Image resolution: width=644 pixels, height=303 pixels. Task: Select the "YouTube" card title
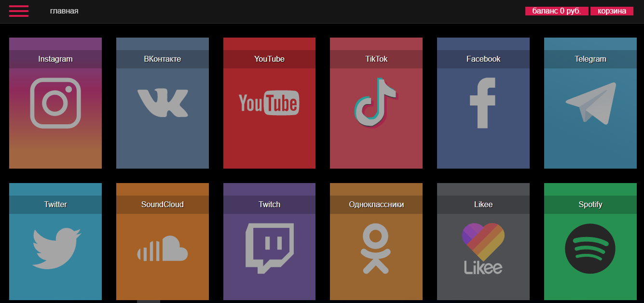pos(269,59)
